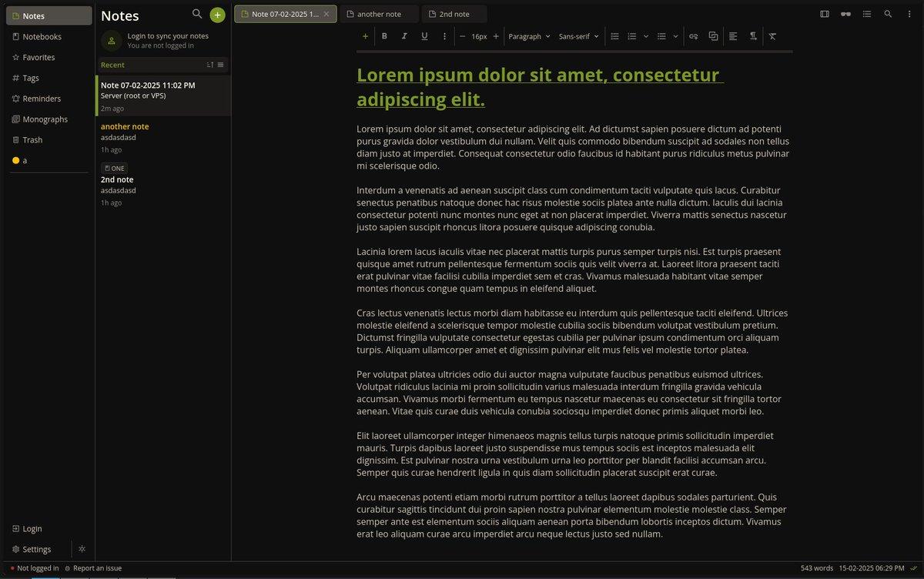Search within the open note

click(x=888, y=14)
